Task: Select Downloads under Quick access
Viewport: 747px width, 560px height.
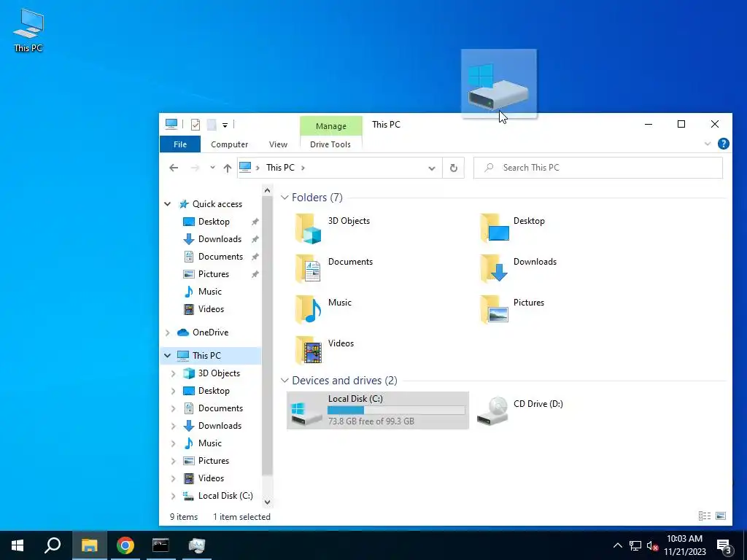Action: coord(220,239)
